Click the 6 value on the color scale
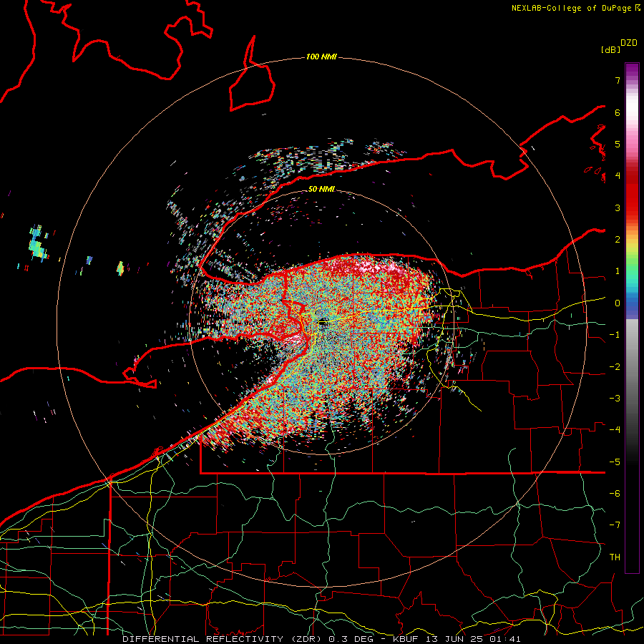 618,112
